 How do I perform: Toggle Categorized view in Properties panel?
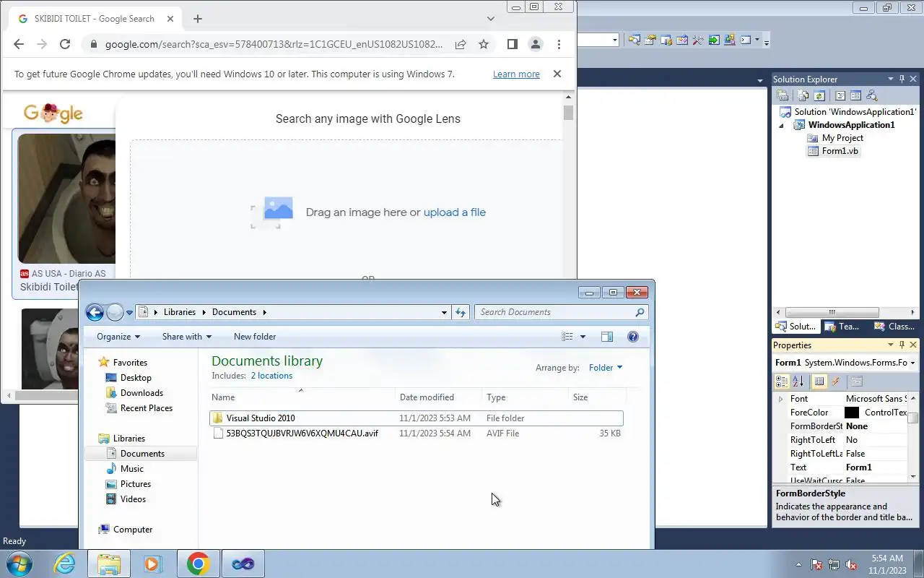(782, 381)
